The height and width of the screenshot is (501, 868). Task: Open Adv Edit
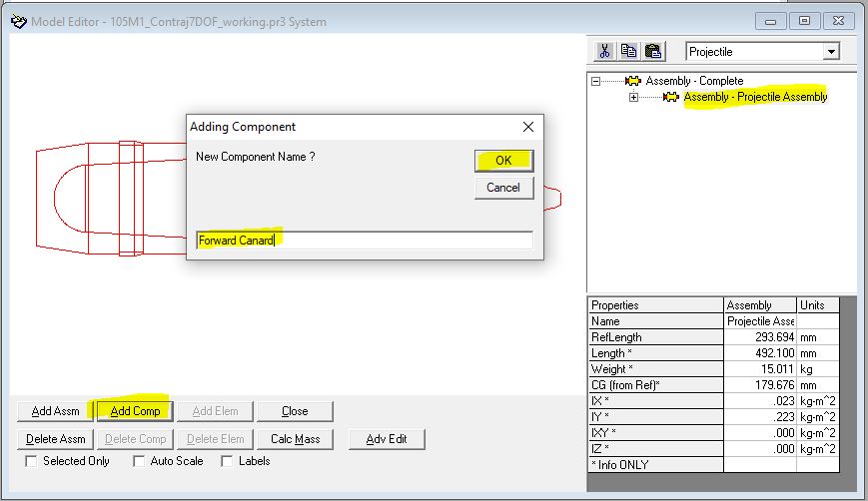point(387,439)
